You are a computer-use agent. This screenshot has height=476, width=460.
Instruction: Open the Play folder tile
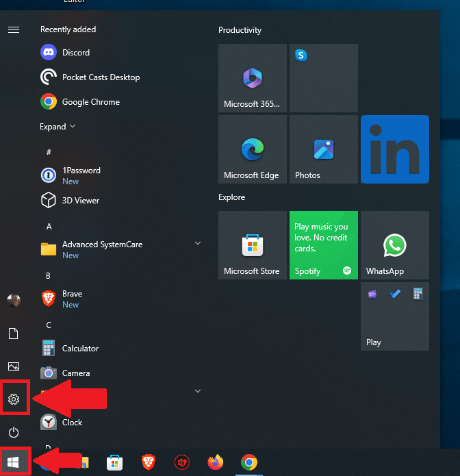(x=395, y=316)
